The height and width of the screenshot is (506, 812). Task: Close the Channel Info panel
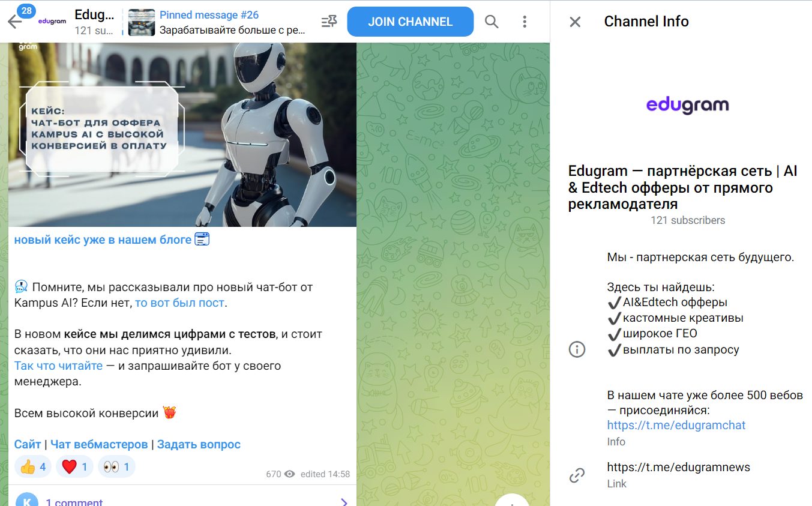coord(575,22)
